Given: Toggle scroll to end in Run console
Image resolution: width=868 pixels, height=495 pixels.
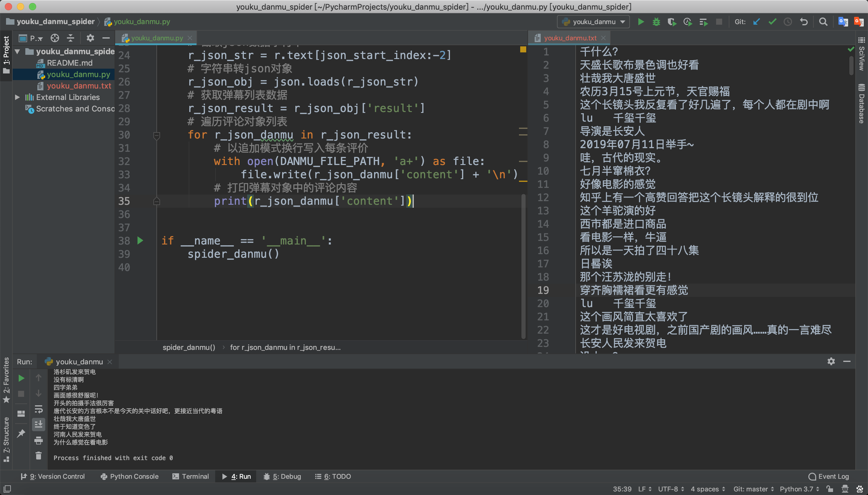Looking at the screenshot, I should coord(39,425).
